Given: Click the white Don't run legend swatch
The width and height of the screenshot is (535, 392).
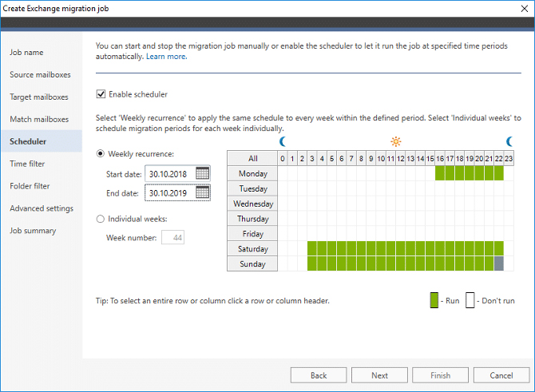Looking at the screenshot, I should [470, 300].
